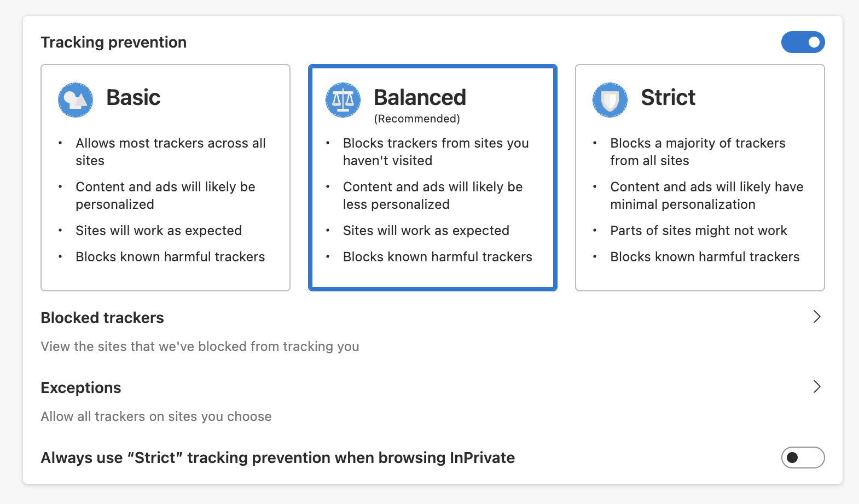Click the Tracking prevention section title
The height and width of the screenshot is (504, 859).
pyautogui.click(x=114, y=43)
